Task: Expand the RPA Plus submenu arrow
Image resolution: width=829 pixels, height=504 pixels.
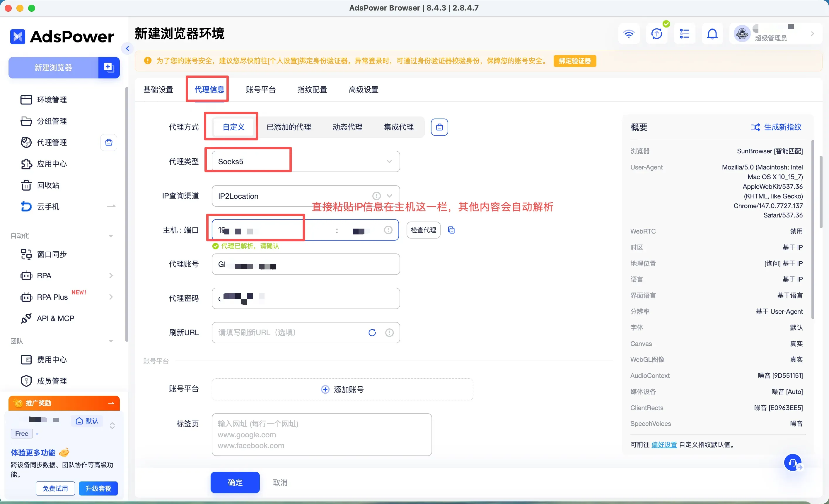Action: [111, 297]
